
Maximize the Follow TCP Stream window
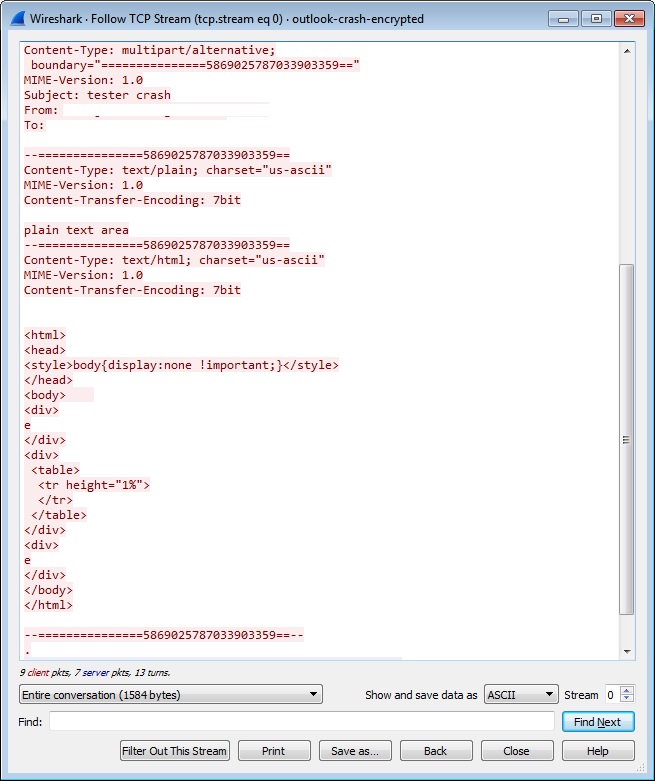[596, 19]
